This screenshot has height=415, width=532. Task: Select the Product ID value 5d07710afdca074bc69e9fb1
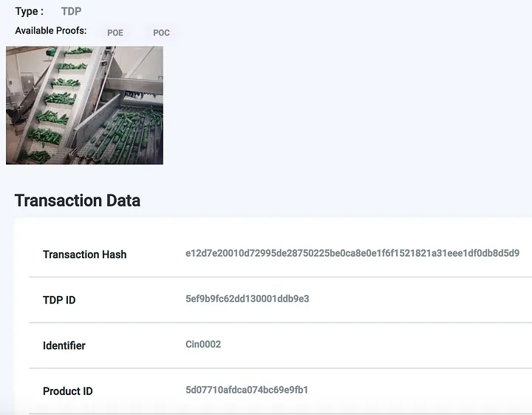pyautogui.click(x=247, y=390)
